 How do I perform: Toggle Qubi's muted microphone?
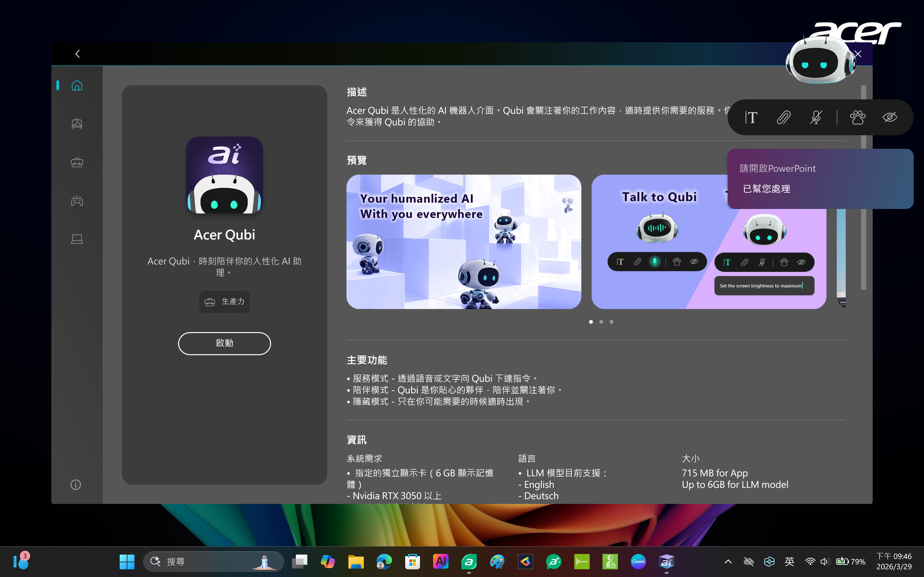click(816, 117)
